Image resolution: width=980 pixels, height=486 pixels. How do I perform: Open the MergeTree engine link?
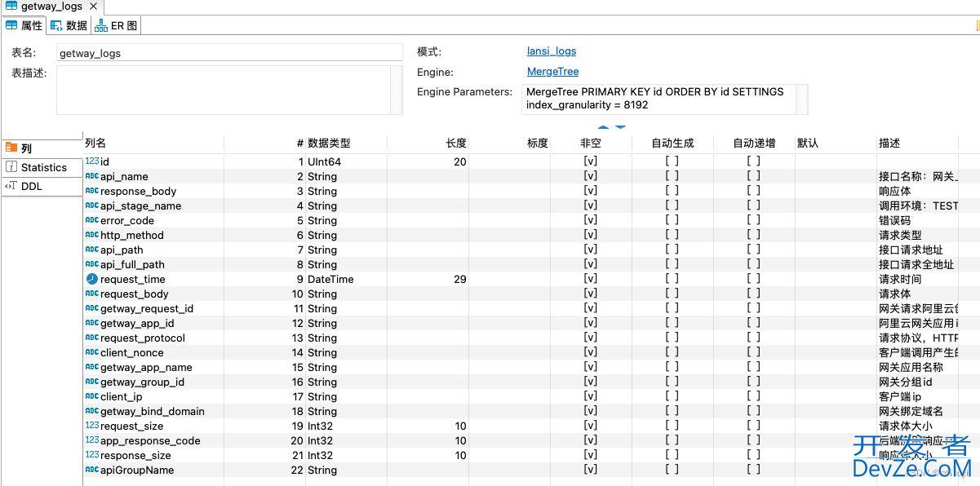(552, 72)
